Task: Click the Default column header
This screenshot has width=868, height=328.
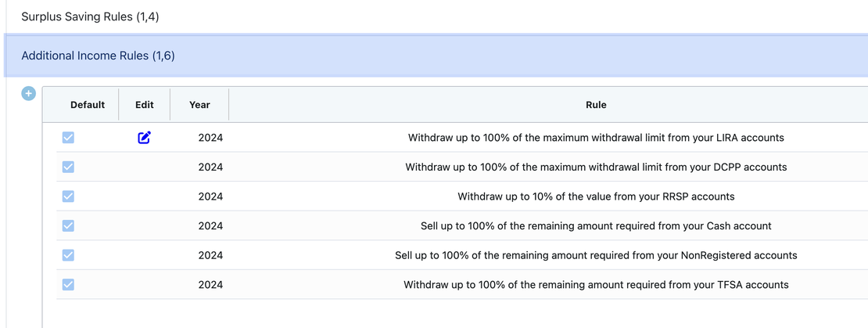Action: [x=88, y=105]
